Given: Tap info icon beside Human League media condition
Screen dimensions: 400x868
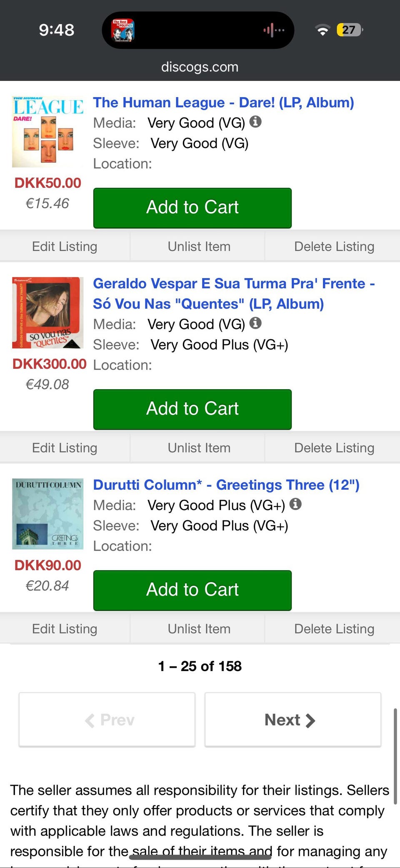Looking at the screenshot, I should [x=255, y=122].
